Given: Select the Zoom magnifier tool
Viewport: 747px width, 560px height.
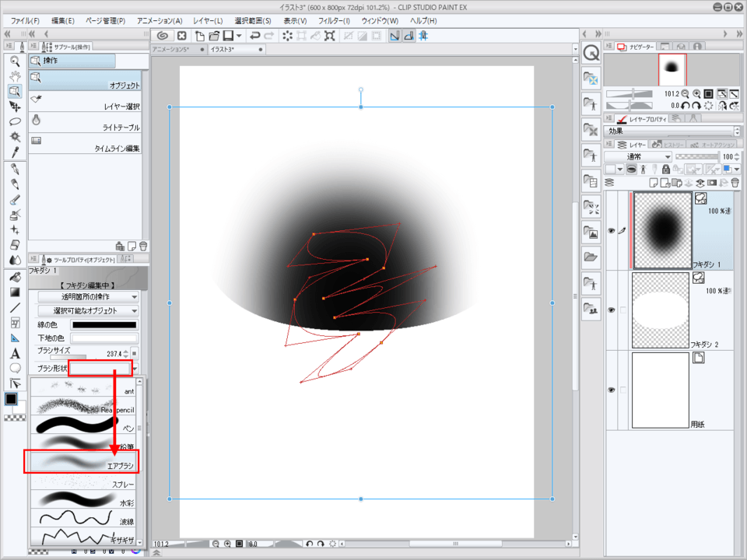Looking at the screenshot, I should click(x=14, y=60).
